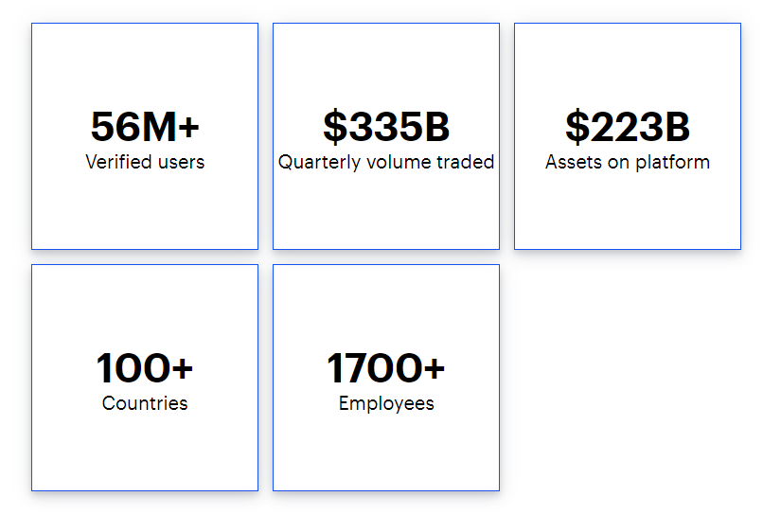Select the Quarterly volume traded label

point(386,162)
